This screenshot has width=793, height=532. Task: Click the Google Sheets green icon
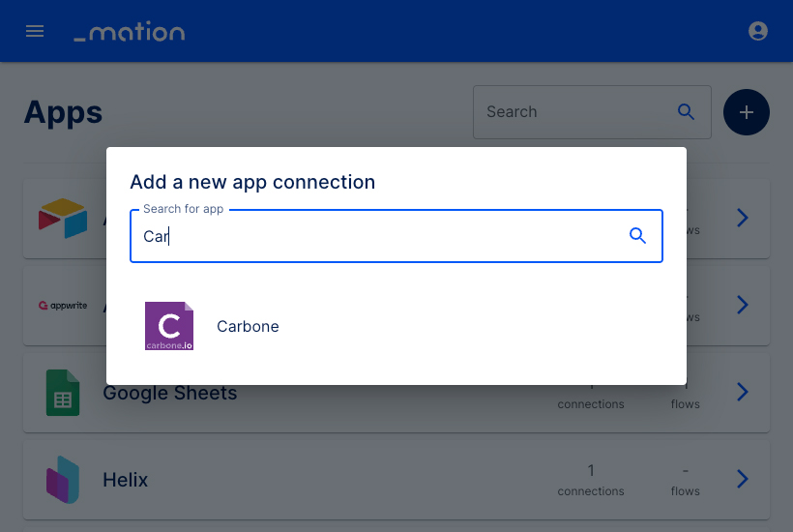[63, 393]
